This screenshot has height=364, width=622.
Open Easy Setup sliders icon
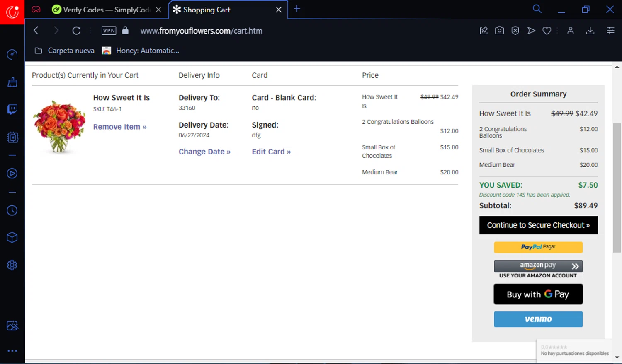pos(610,31)
